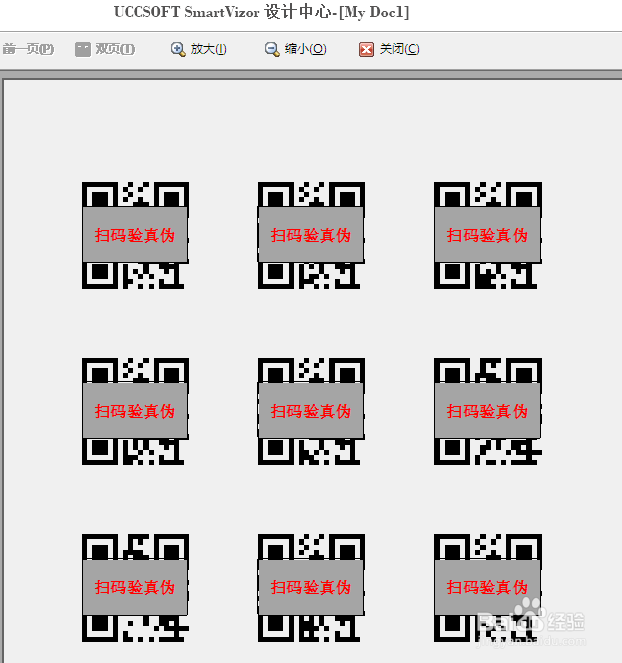Click the two-page view icon
The image size is (622, 663).
point(82,49)
